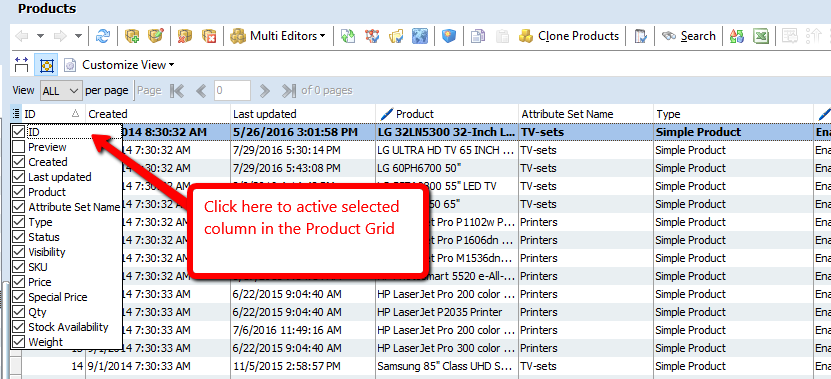Click the 11/5/2015 2:58:57 PM cell
Viewport: 831px width, 379px height.
click(x=303, y=366)
